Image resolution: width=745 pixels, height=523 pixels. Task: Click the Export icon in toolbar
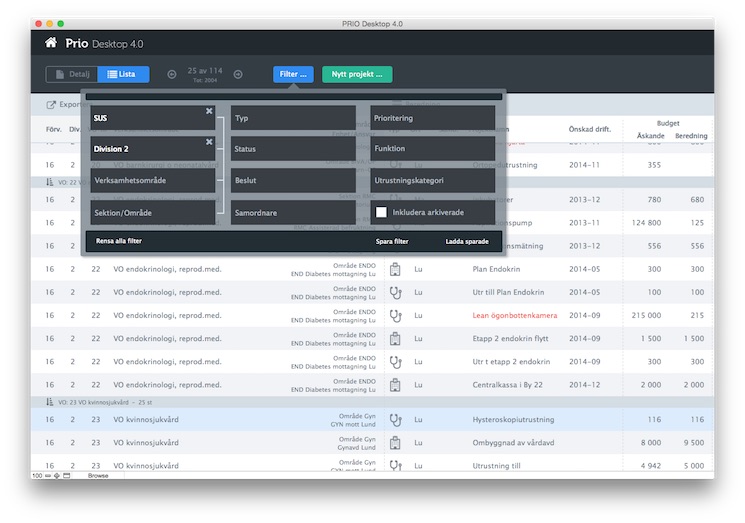[x=51, y=104]
